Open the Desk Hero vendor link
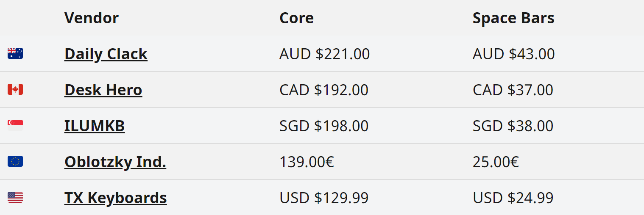This screenshot has width=644, height=215. coord(103,90)
